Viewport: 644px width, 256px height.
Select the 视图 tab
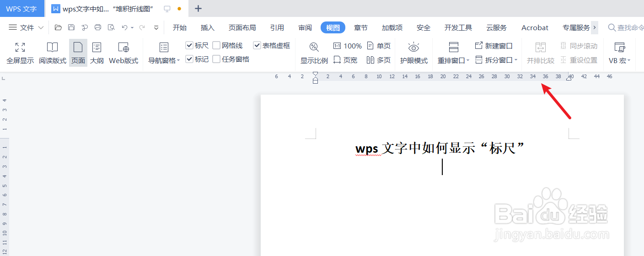pos(333,27)
